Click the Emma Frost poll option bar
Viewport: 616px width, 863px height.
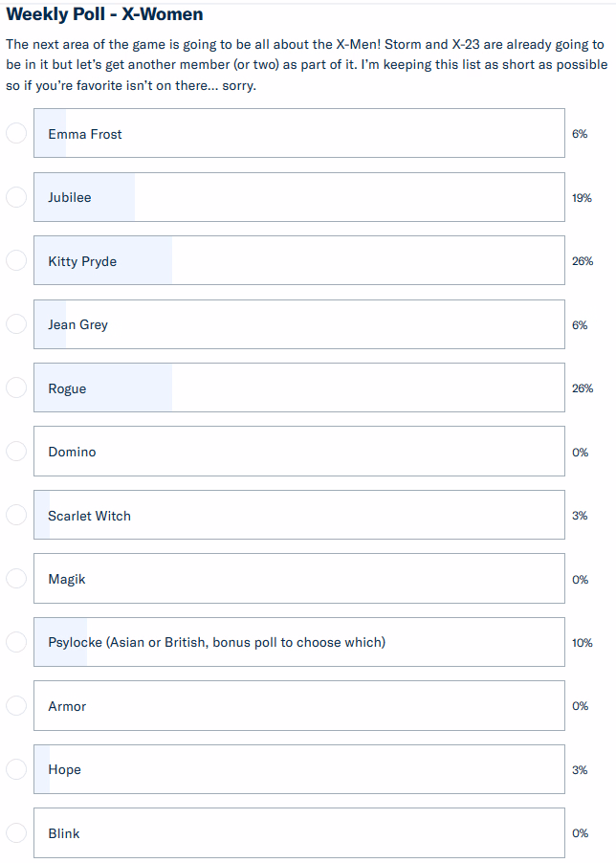[x=298, y=134]
